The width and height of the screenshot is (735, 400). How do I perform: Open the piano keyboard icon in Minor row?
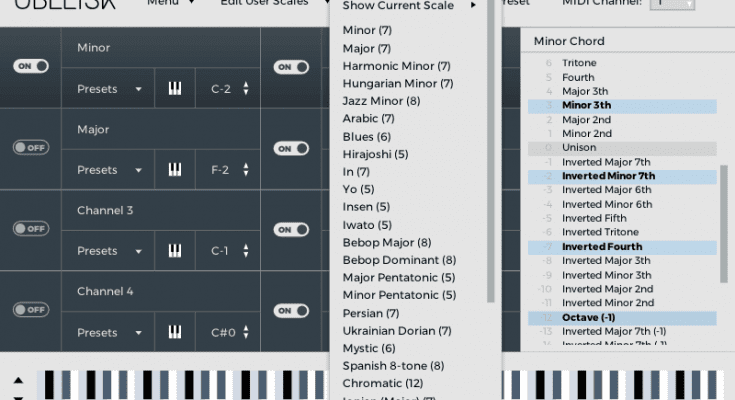coord(175,89)
